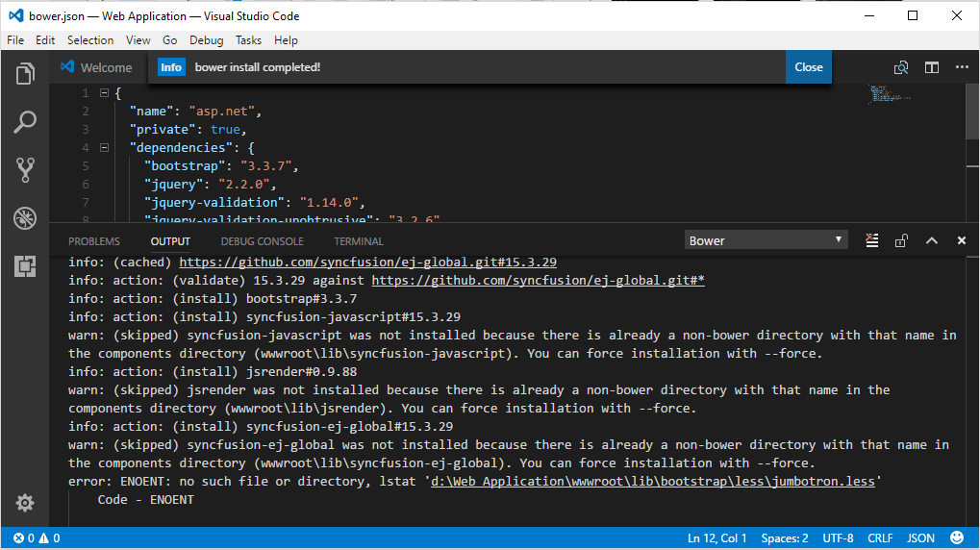Screen dimensions: 980x550
Task: Open the Bower output channel dropdown
Action: [x=766, y=240]
